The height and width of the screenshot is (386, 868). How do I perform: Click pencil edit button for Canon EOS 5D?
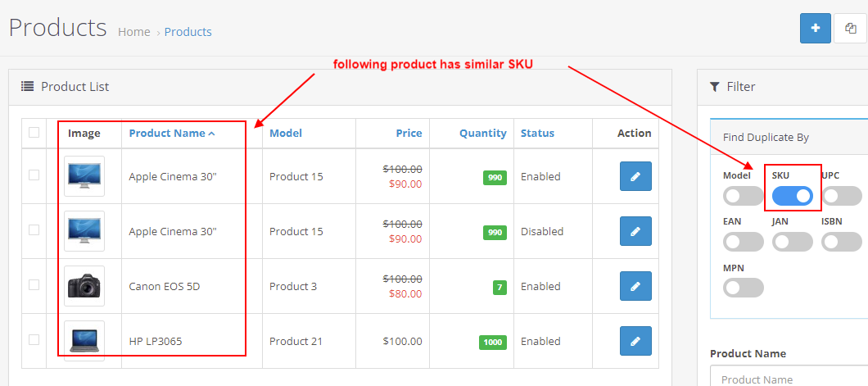tap(635, 286)
